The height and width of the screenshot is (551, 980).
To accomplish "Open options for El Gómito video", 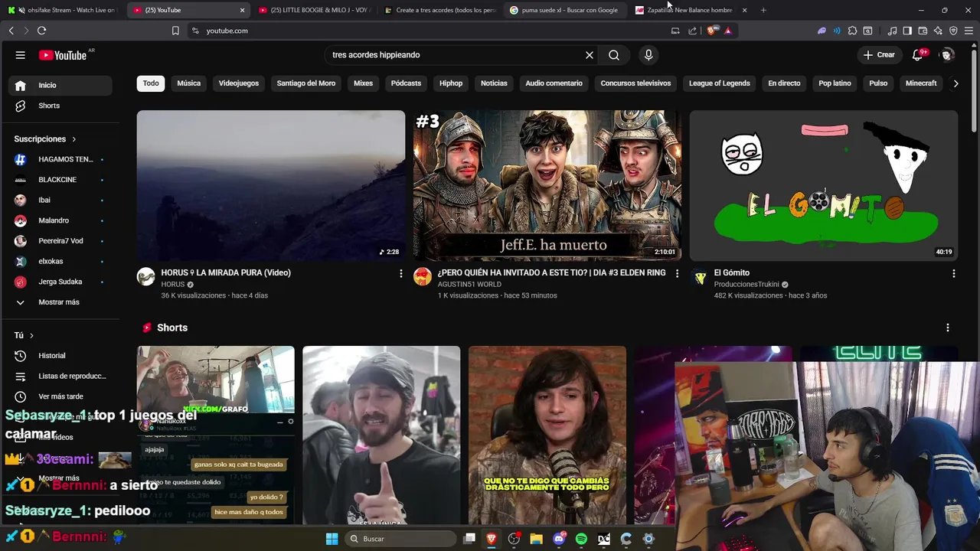I will 953,273.
